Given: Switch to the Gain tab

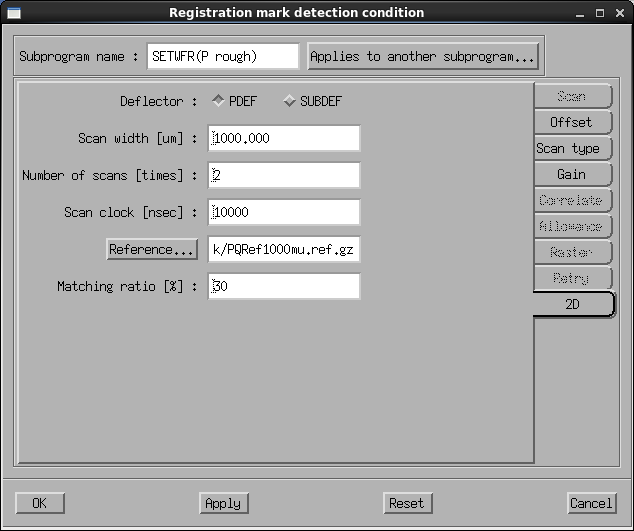Looking at the screenshot, I should pyautogui.click(x=571, y=174).
